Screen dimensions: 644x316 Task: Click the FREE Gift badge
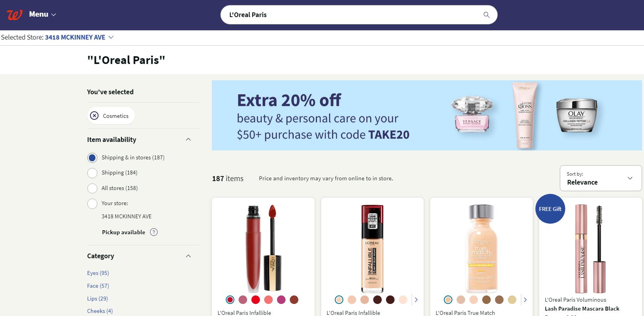[x=550, y=209]
